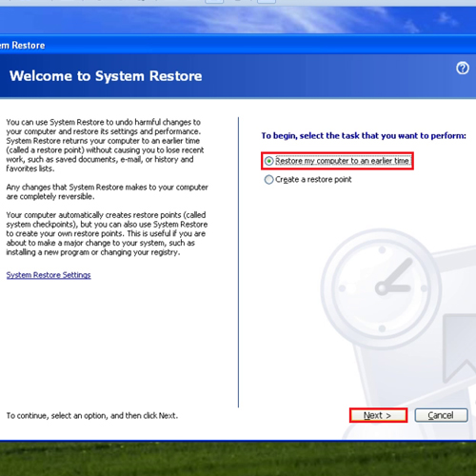Click the watermark clock illustration
476x476 pixels.
tap(382, 288)
